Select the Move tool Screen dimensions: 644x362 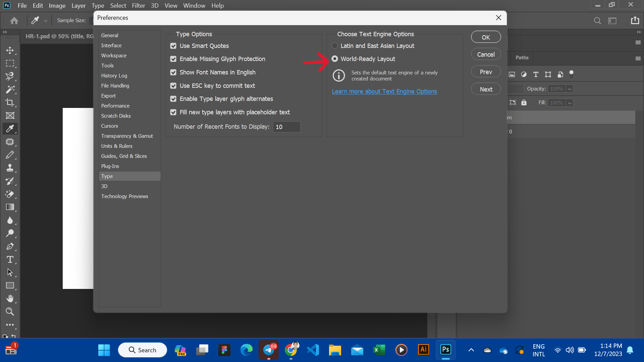10,50
